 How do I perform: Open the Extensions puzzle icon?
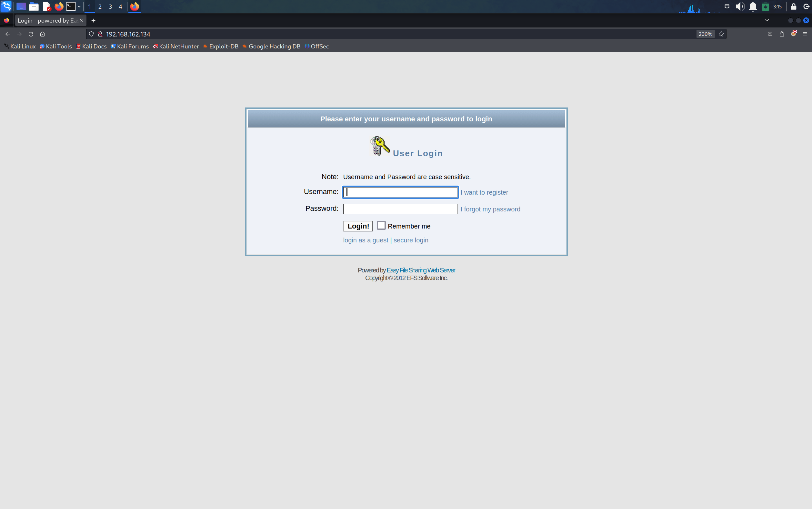pyautogui.click(x=782, y=34)
